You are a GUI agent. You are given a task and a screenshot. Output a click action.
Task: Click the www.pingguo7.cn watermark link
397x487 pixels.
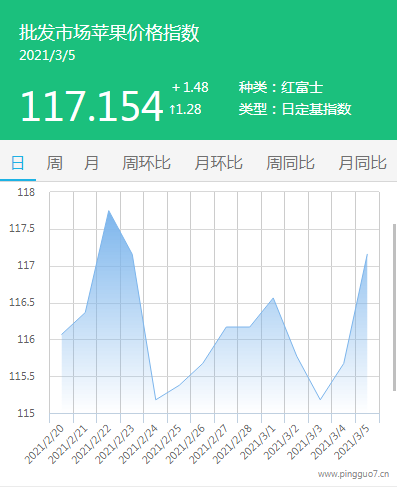(x=353, y=474)
